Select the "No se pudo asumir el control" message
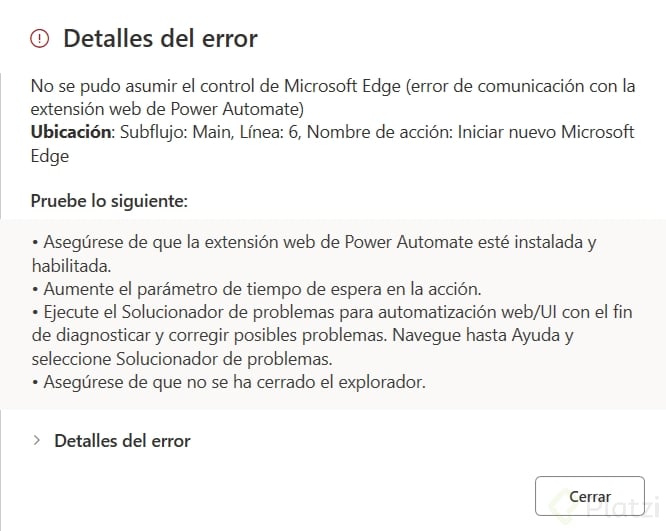The image size is (666, 531). coord(180,86)
